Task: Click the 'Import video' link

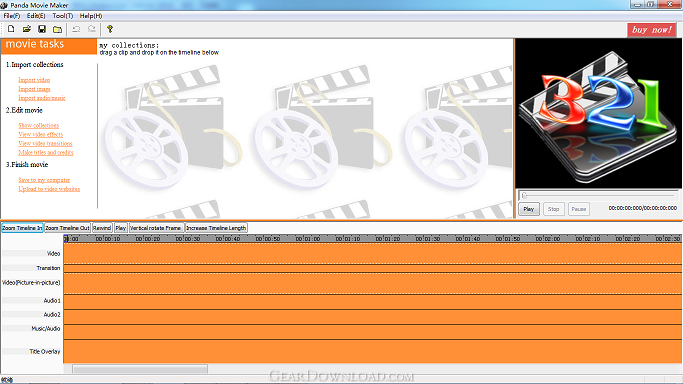Action: point(34,80)
